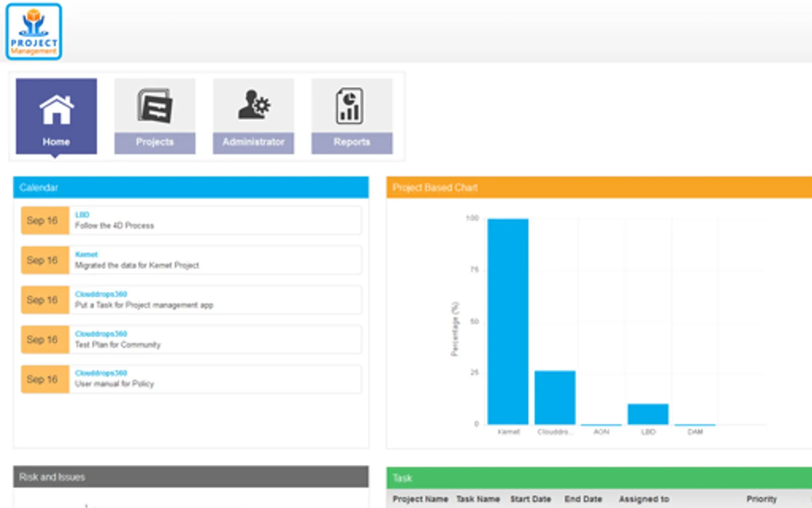The image size is (812, 508).
Task: Click the LBD x-axis label
Action: (648, 432)
